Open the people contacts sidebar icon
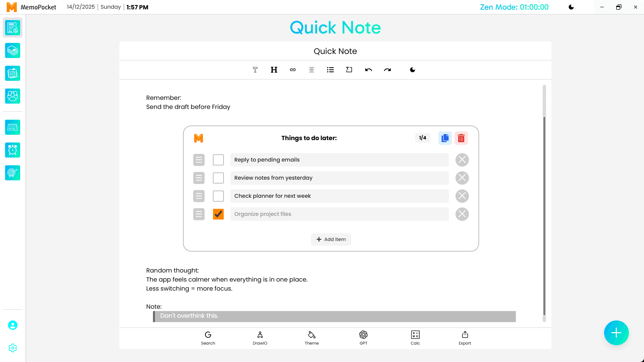The image size is (644, 362). pyautogui.click(x=13, y=96)
